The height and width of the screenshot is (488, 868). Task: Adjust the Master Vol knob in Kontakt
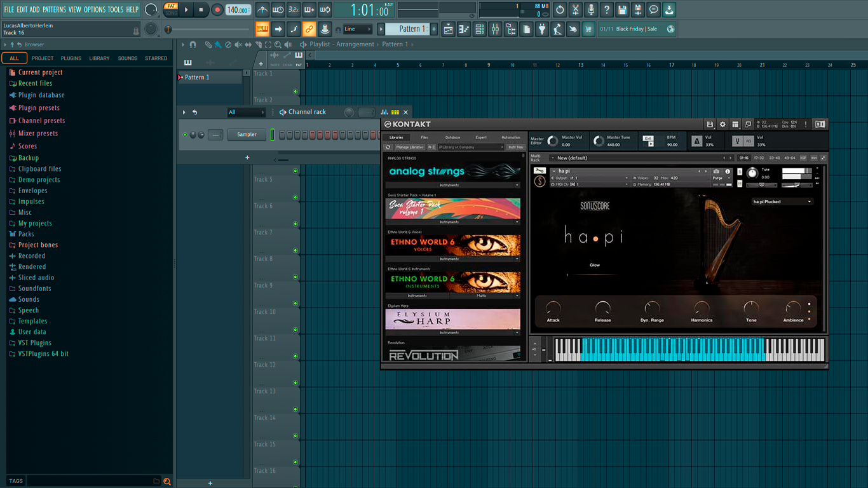553,140
